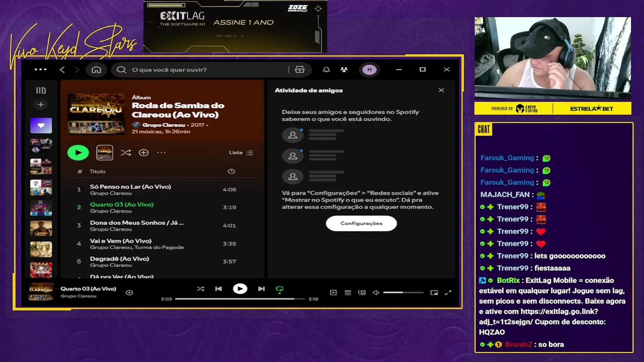
Task: Click the Título column header
Action: tap(98, 171)
